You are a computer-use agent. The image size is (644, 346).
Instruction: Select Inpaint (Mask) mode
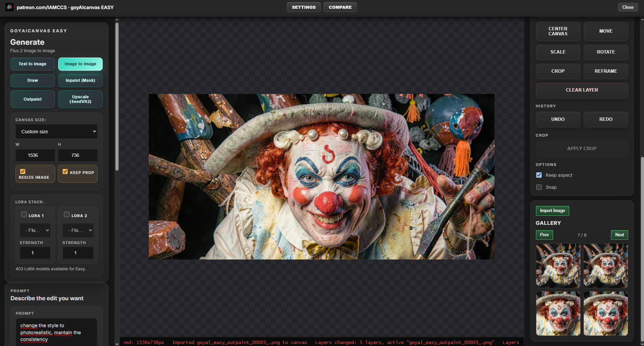pos(80,80)
